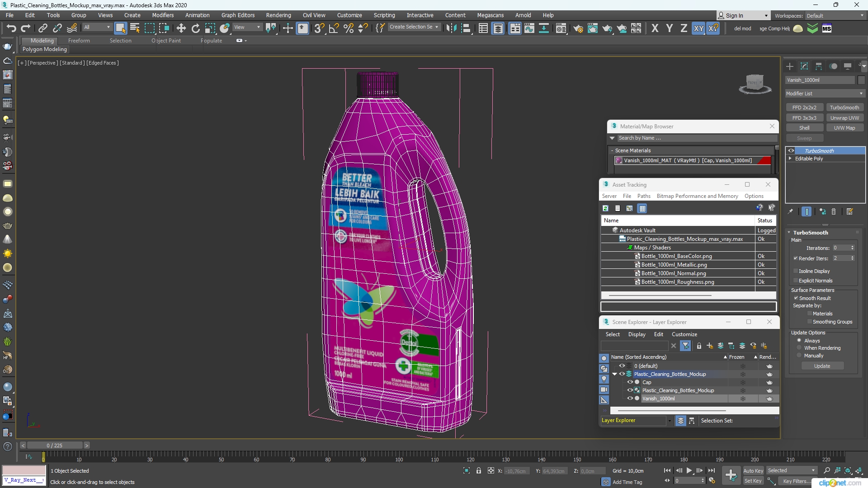
Task: Click the time slider 0 / 225 handle
Action: [54, 446]
